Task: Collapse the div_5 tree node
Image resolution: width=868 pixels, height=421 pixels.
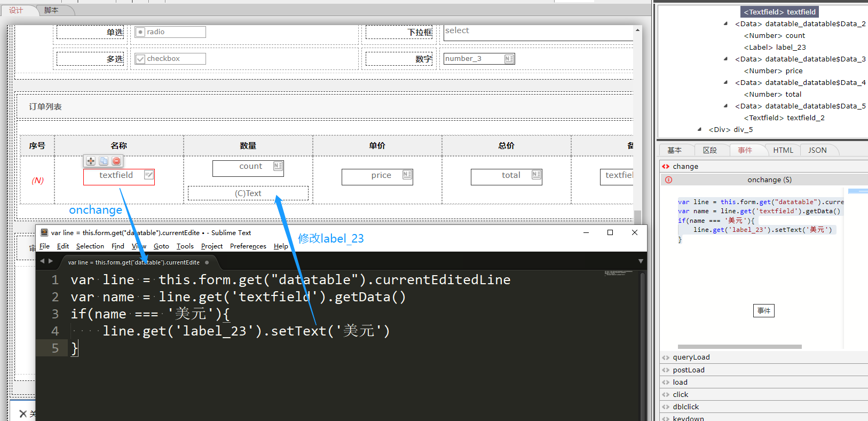Action: (699, 129)
